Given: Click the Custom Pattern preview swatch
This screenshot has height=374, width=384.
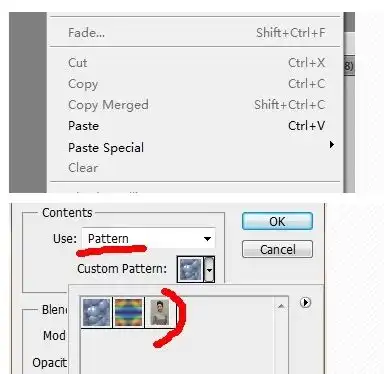Looking at the screenshot, I should click(191, 269).
